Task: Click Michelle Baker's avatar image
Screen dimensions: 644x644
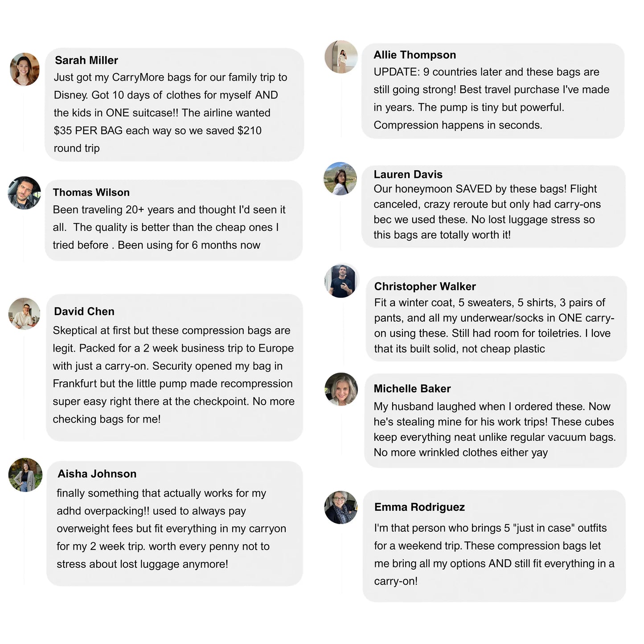Action: pyautogui.click(x=341, y=389)
